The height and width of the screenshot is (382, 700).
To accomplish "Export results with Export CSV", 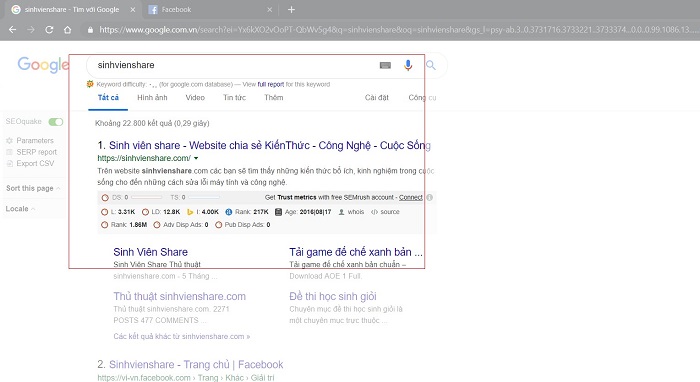I will pos(30,164).
